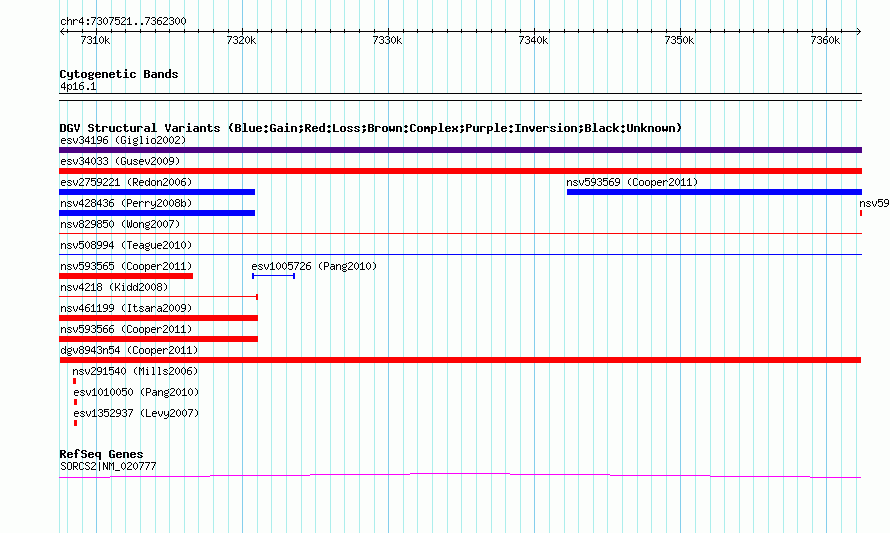Image resolution: width=890 pixels, height=533 pixels.
Task: Open the dgv8943n54 (Cooper2011) label
Action: point(129,350)
